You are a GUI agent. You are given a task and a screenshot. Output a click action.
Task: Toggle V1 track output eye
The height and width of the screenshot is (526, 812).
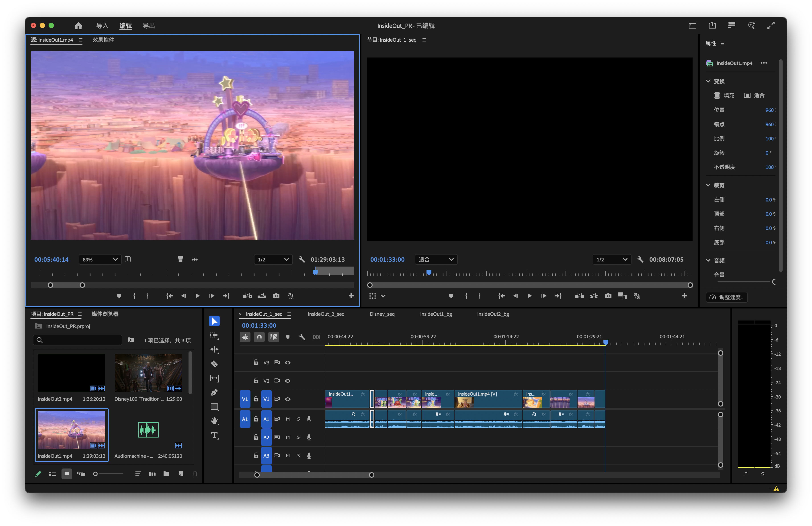[x=288, y=399]
